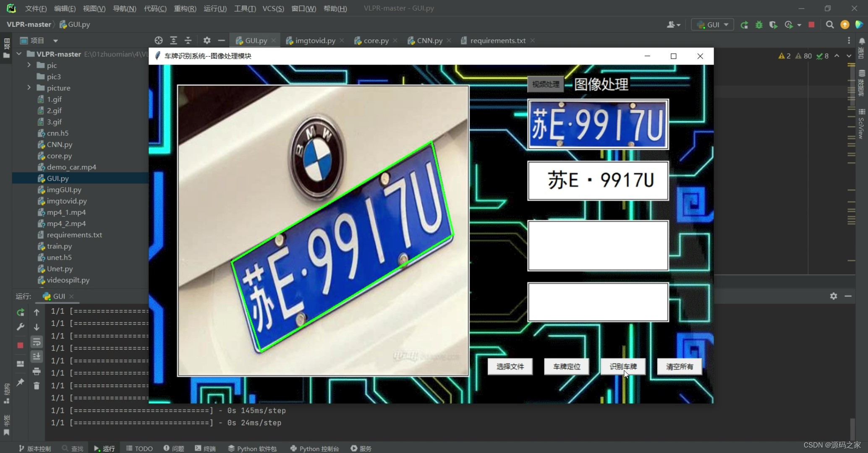Screen dimensions: 868x453
Task: Open the 运行(U) menu
Action: tap(215, 8)
